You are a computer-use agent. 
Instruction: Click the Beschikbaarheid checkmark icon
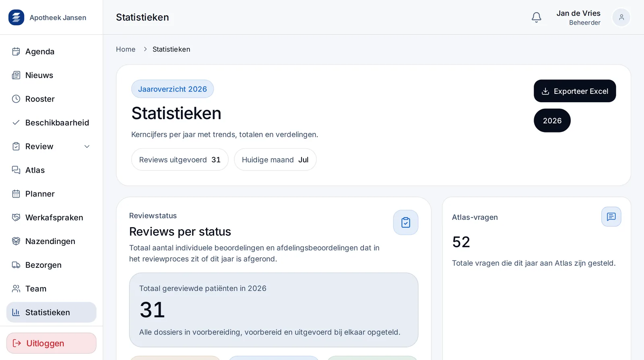16,122
